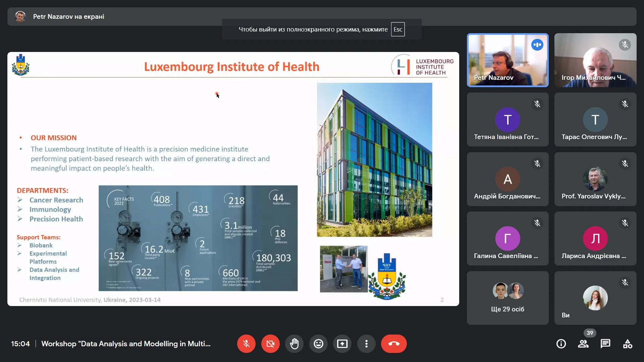Open the activities icon

(x=628, y=344)
